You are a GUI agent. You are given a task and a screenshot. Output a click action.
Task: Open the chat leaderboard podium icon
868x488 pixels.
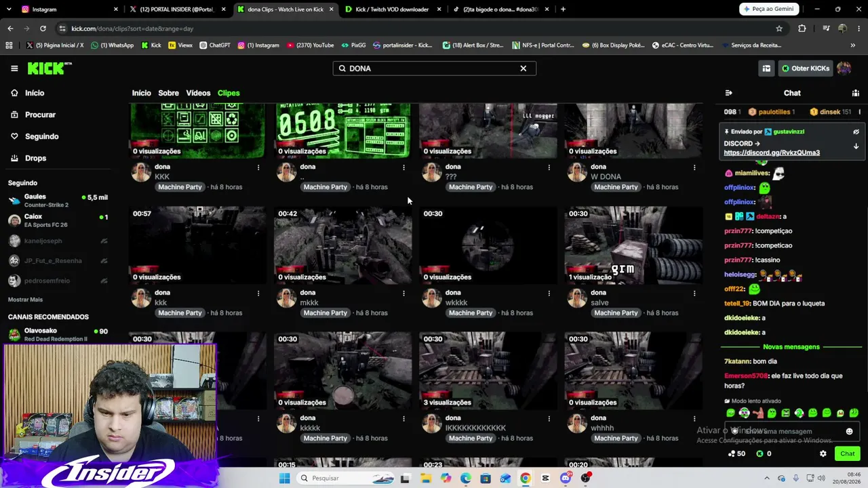tap(856, 93)
